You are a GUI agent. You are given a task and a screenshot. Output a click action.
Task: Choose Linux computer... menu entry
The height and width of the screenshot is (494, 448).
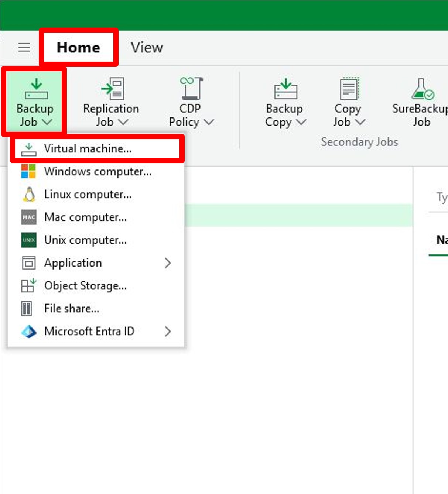pyautogui.click(x=96, y=194)
